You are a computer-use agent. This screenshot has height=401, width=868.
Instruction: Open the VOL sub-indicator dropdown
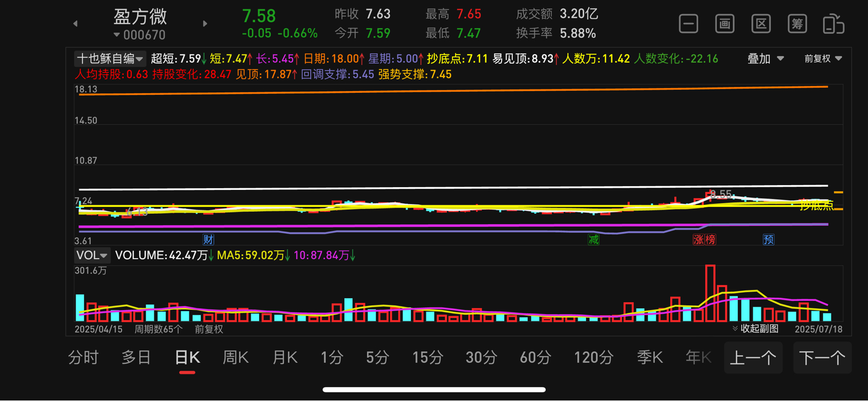91,255
